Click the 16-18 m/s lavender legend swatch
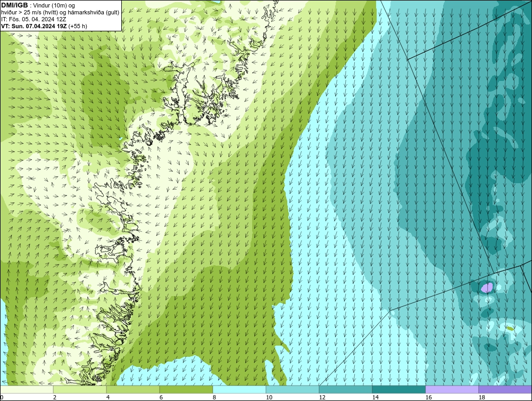This screenshot has height=401, width=532. (x=452, y=389)
